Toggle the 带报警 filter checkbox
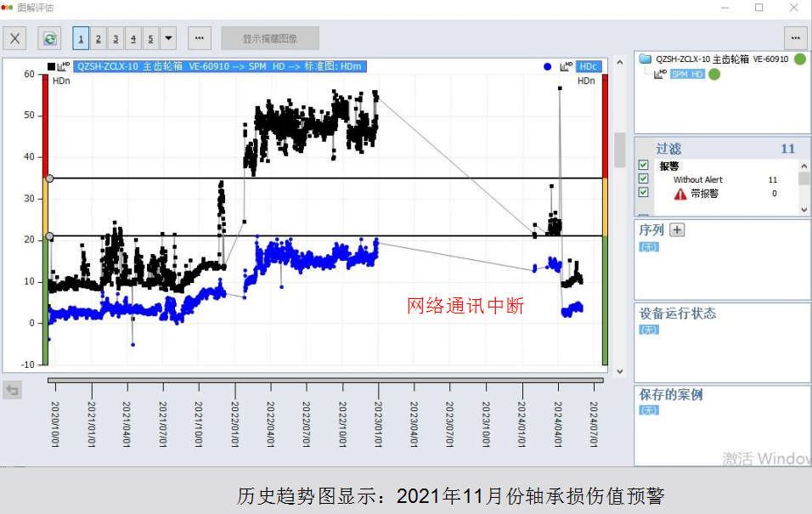The image size is (812, 514). coord(644,193)
